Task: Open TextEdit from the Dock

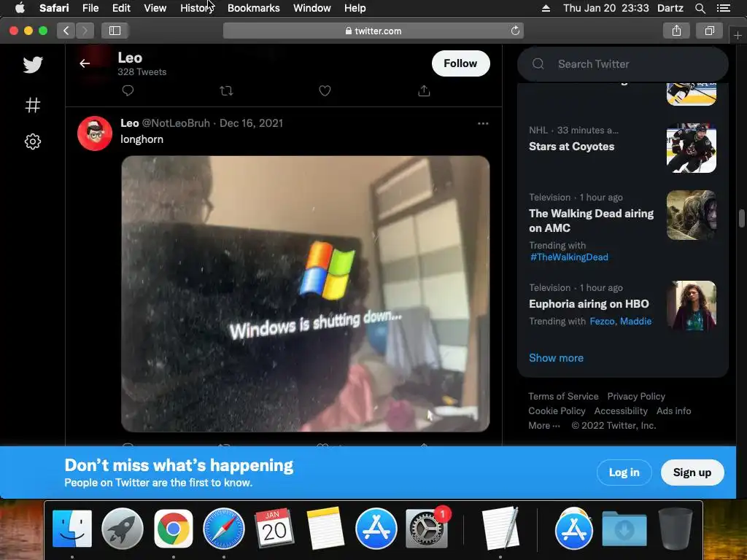Action: pos(500,529)
